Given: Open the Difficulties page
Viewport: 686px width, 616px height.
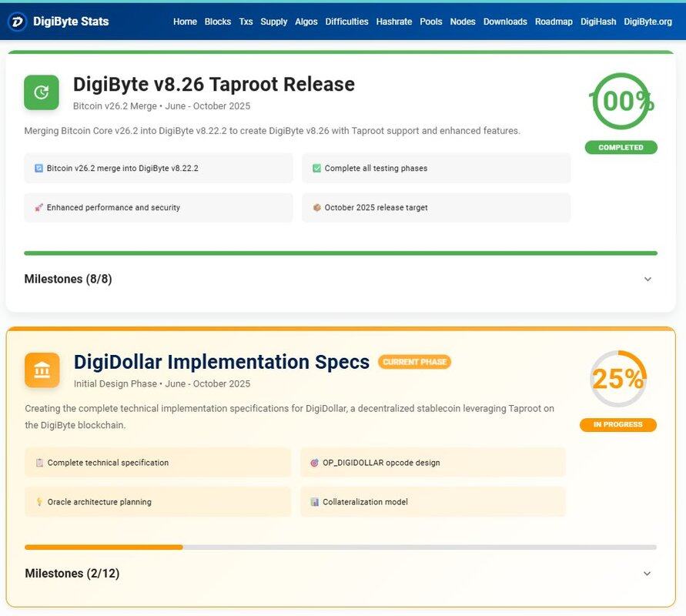Looking at the screenshot, I should pyautogui.click(x=347, y=22).
